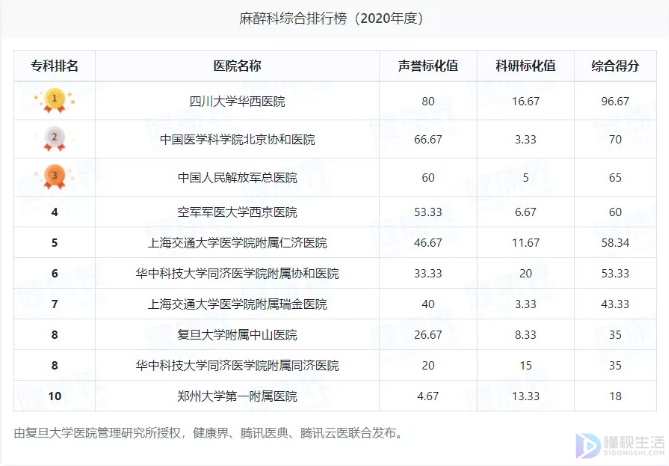Click rank number 5 cell
Screen dimensions: 669x466
click(x=55, y=243)
